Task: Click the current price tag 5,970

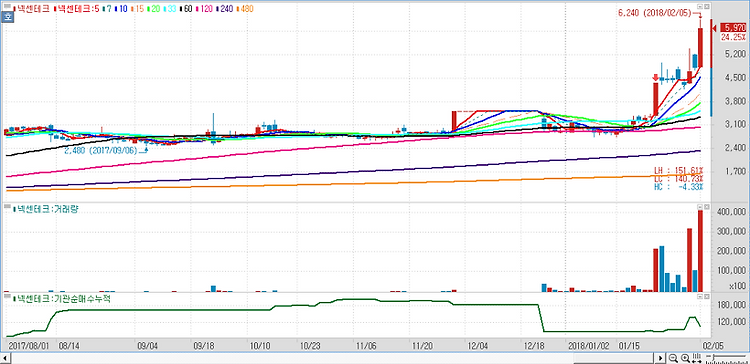Action: click(734, 28)
